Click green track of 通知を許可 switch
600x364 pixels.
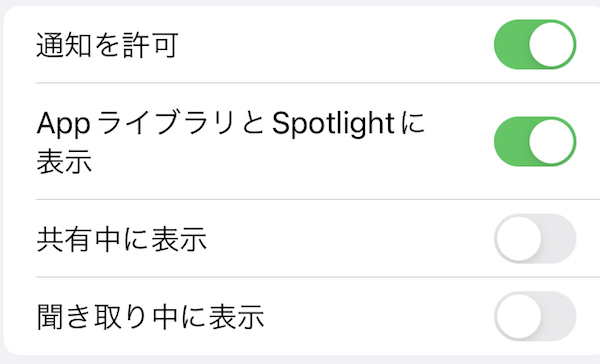[x=511, y=44]
